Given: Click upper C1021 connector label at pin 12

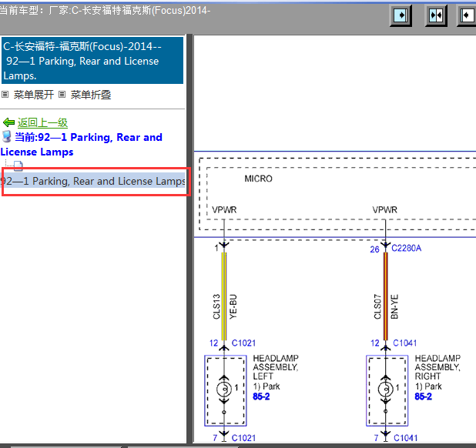Looking at the screenshot, I should (x=243, y=343).
